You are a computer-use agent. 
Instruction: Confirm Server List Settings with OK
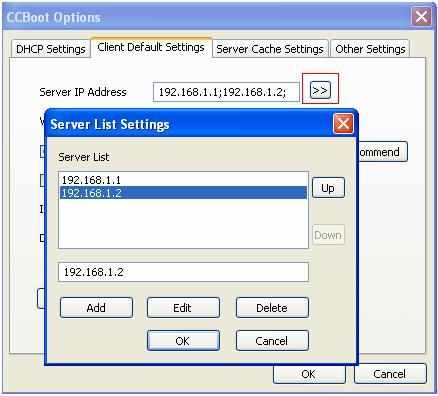coord(183,341)
